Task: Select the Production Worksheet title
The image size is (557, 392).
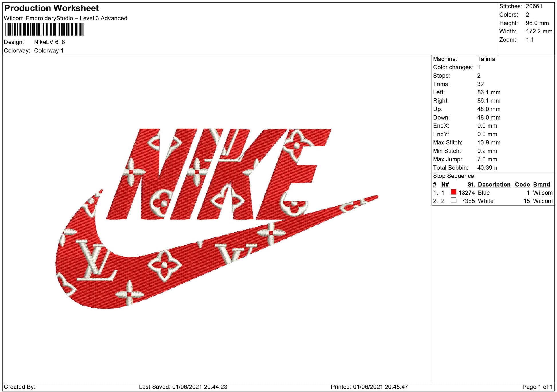Action: 52,8
